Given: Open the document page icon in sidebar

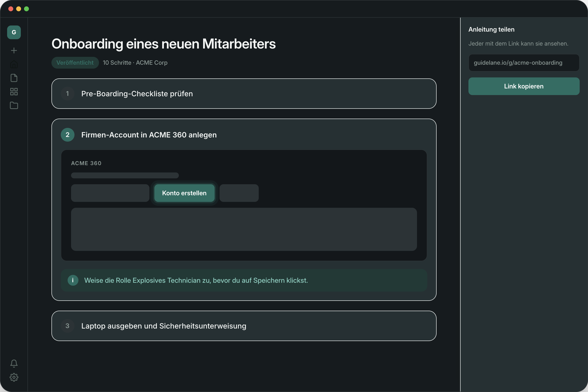Looking at the screenshot, I should click(14, 78).
